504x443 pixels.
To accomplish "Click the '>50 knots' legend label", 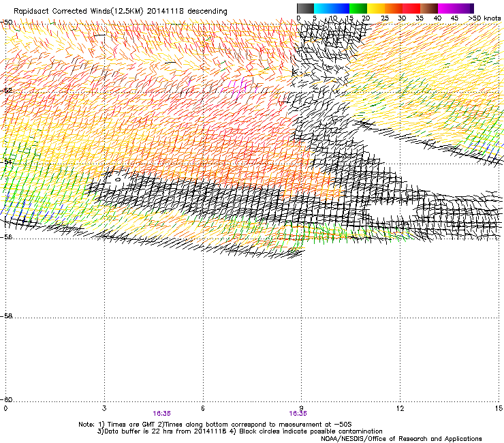I will click(484, 18).
